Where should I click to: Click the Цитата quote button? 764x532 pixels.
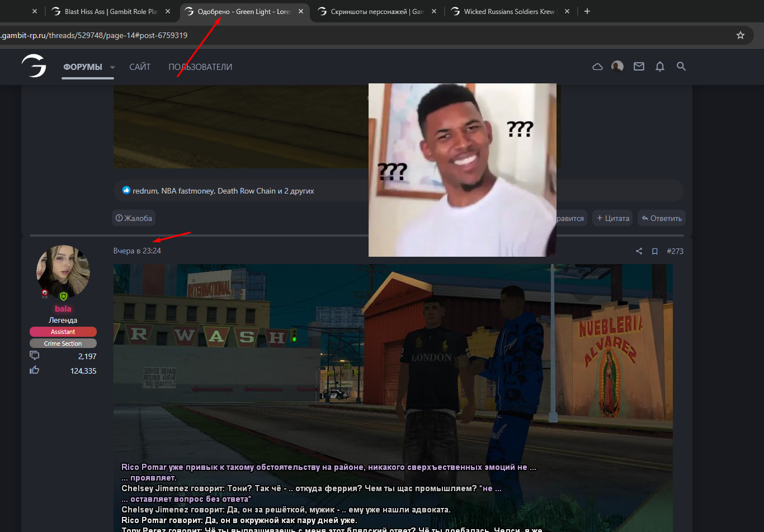click(x=613, y=218)
